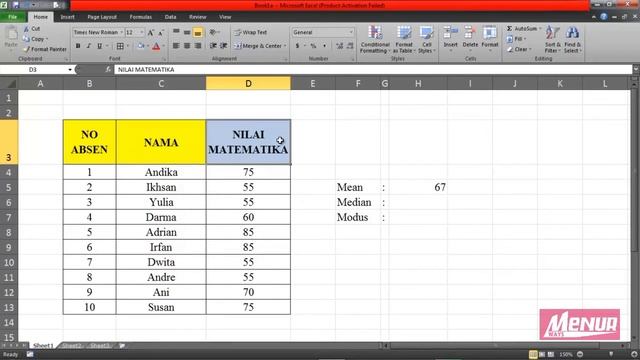
Task: Switch to the Sheet2 worksheet tab
Action: coord(72,346)
